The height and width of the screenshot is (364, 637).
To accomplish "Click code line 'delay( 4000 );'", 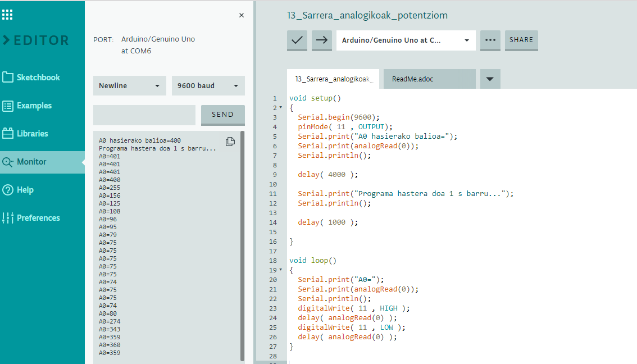I will (x=328, y=175).
